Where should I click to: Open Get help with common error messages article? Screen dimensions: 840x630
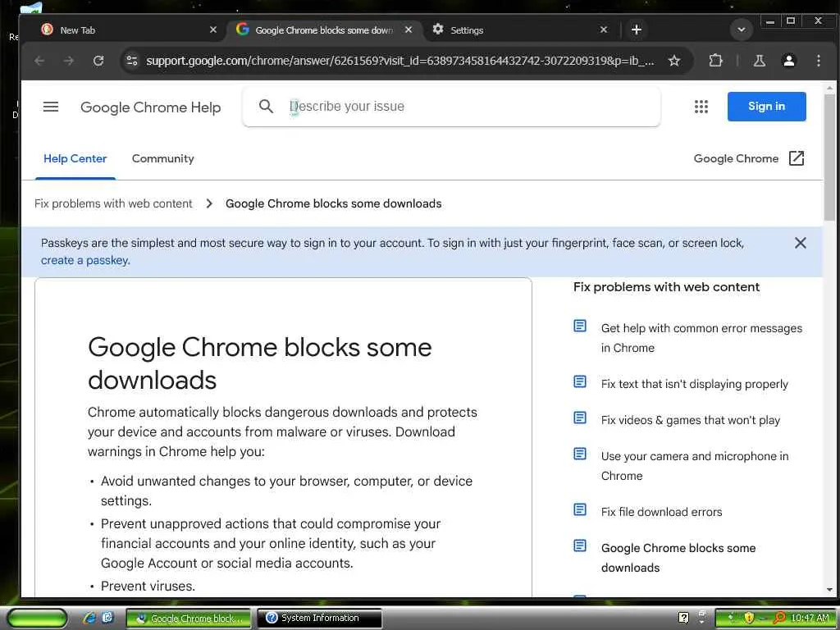point(701,338)
